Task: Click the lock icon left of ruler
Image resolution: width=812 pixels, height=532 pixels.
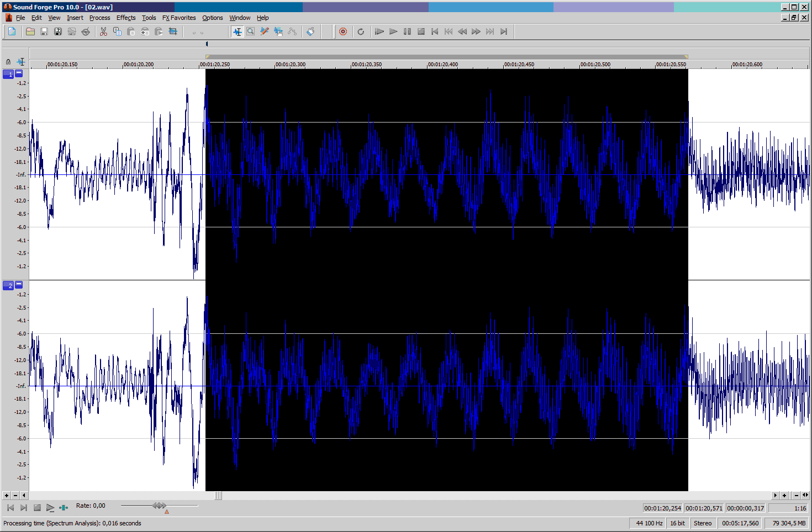Action: click(x=8, y=62)
